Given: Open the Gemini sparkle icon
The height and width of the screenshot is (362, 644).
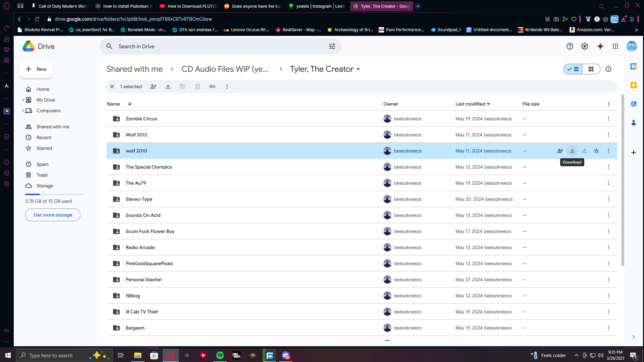Looking at the screenshot, I should click(x=600, y=46).
